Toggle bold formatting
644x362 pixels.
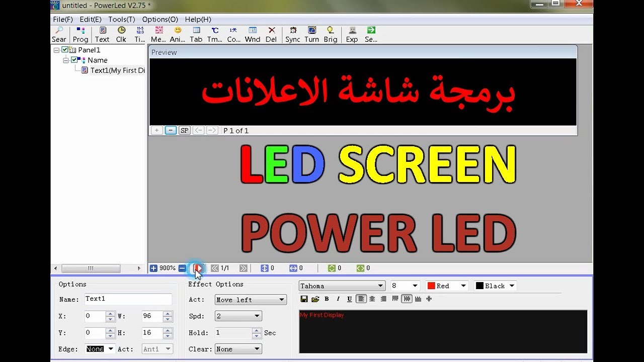pyautogui.click(x=327, y=299)
